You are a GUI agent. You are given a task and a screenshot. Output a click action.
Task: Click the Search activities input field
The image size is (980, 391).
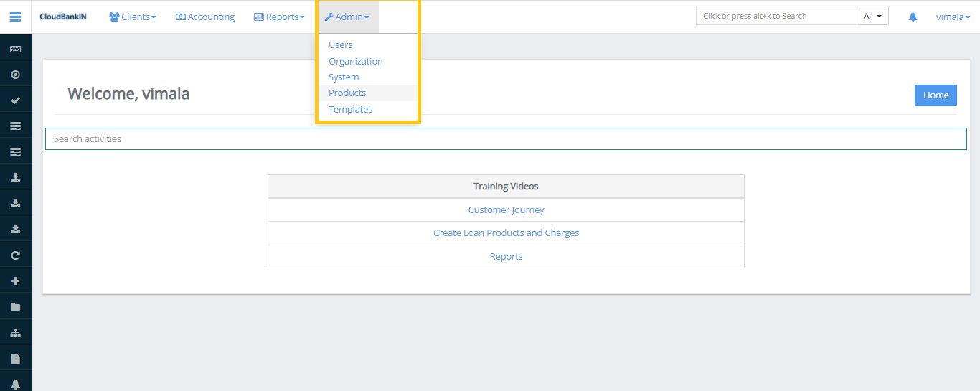pos(506,139)
